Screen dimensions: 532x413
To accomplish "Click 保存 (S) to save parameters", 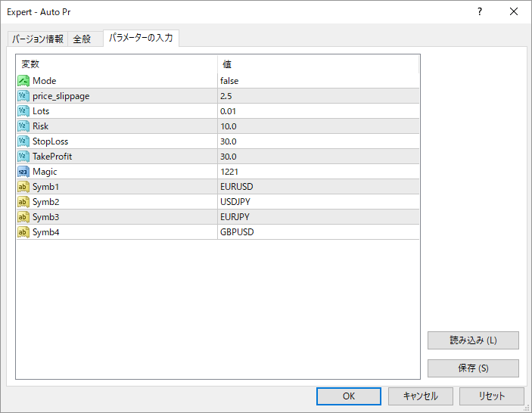I will coord(473,368).
